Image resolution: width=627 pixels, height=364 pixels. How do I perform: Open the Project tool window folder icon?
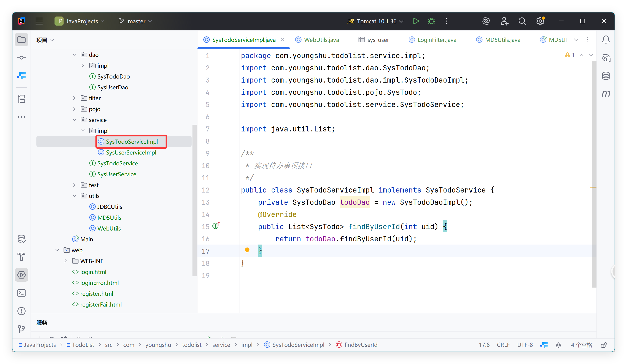tap(22, 40)
